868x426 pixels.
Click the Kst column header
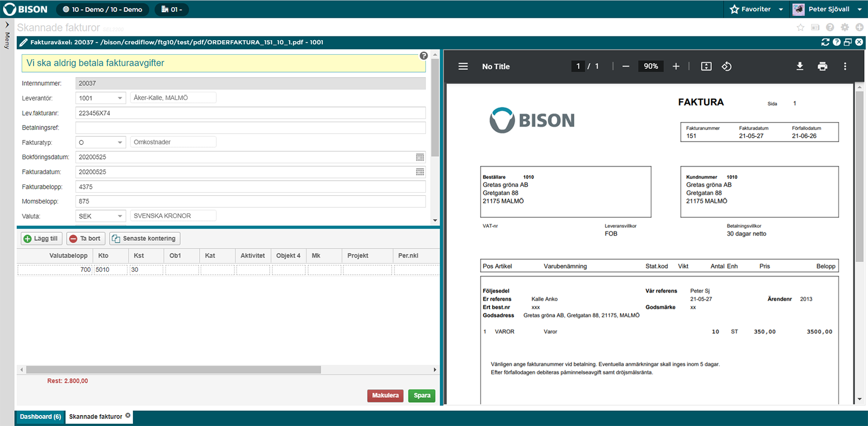[146, 256]
